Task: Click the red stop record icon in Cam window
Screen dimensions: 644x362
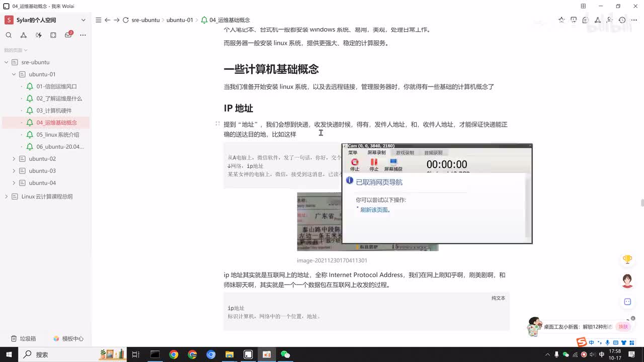Action: (355, 162)
